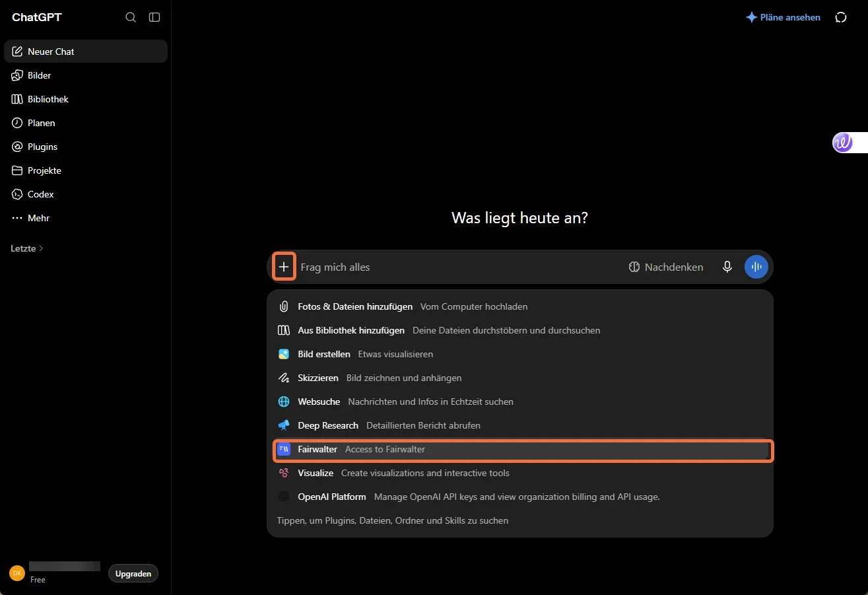Select Deep Research menu entry
Screen dimensions: 868x595
(x=520, y=425)
